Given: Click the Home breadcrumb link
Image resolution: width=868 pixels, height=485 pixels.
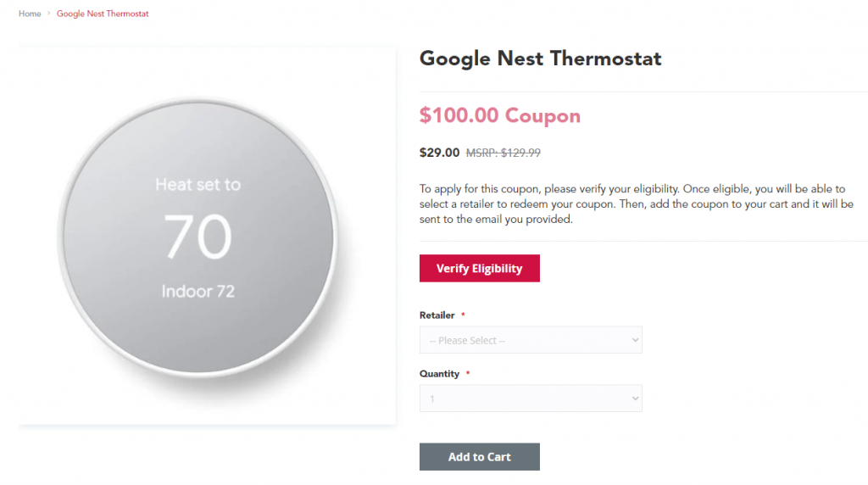Looking at the screenshot, I should tap(30, 14).
